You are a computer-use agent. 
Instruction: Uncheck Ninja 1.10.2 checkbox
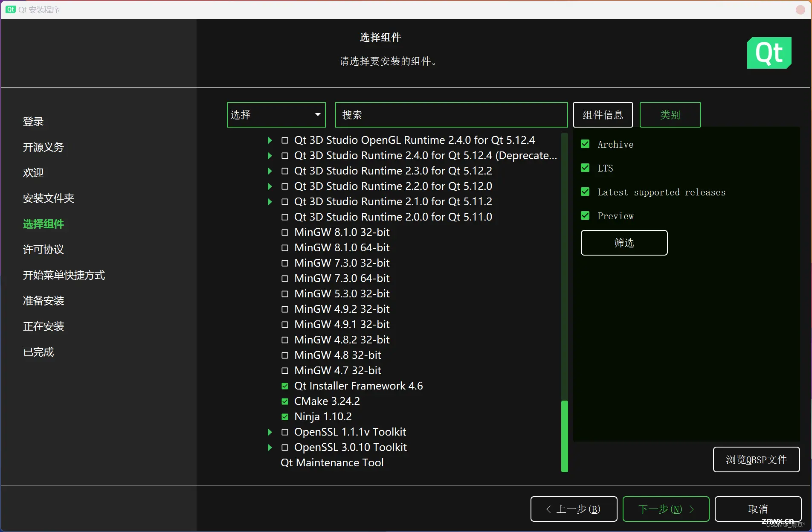[x=285, y=417]
